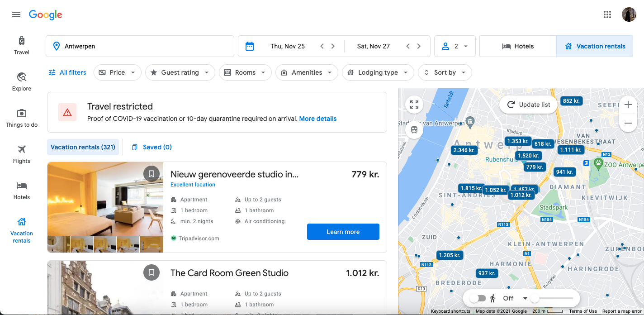This screenshot has width=644, height=315.
Task: Go to Flights in the sidebar
Action: tap(22, 154)
